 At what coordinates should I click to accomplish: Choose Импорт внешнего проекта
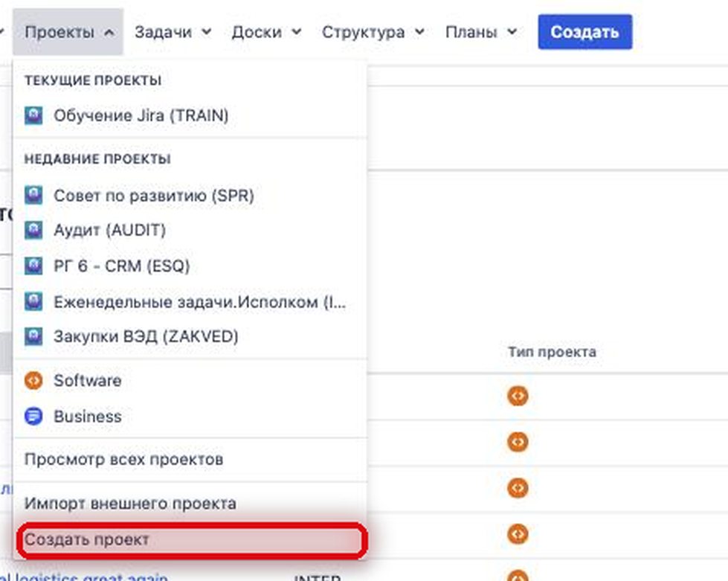[x=190, y=503]
